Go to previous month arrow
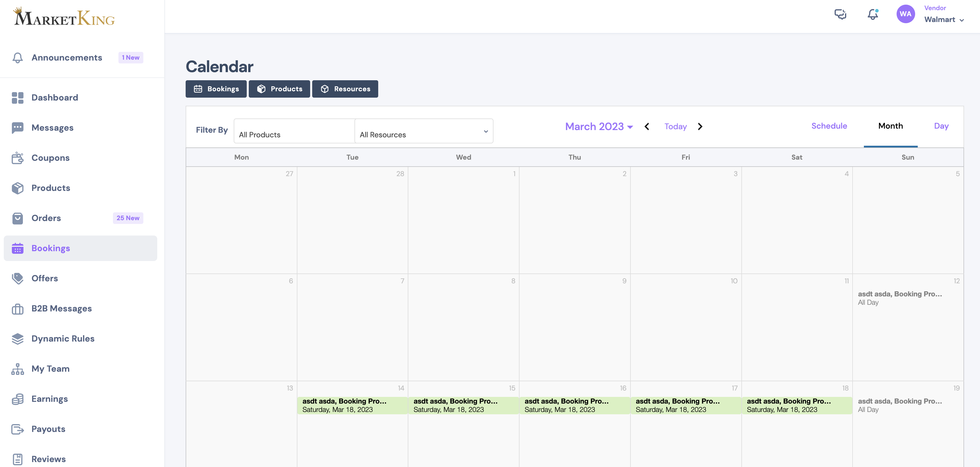The width and height of the screenshot is (980, 467). point(647,126)
